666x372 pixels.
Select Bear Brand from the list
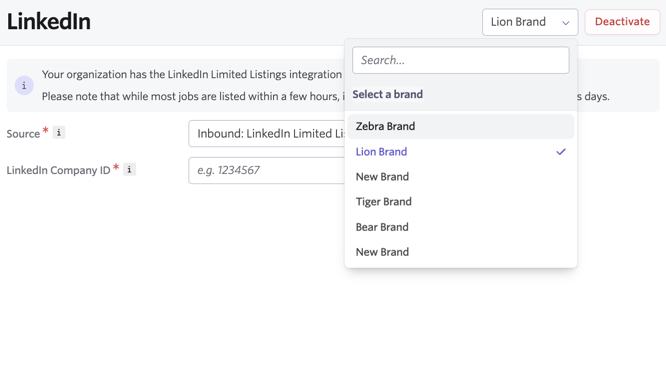(460, 227)
